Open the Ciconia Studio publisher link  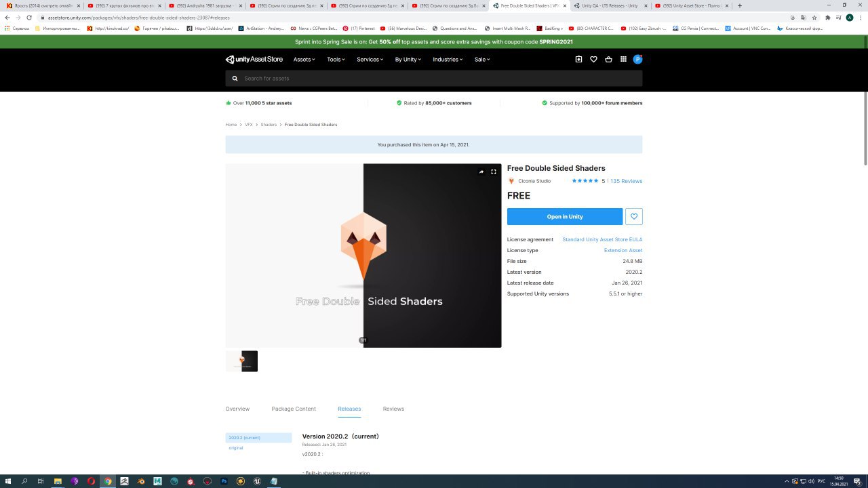534,181
